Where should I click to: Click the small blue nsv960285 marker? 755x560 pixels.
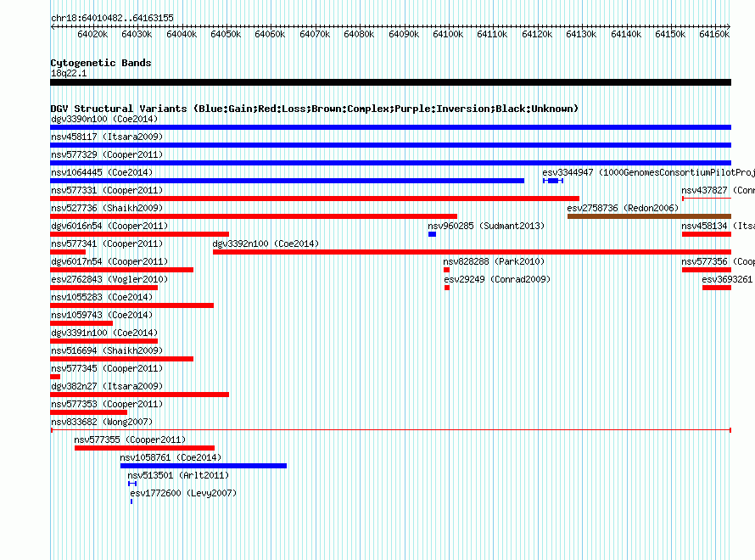[x=432, y=234]
